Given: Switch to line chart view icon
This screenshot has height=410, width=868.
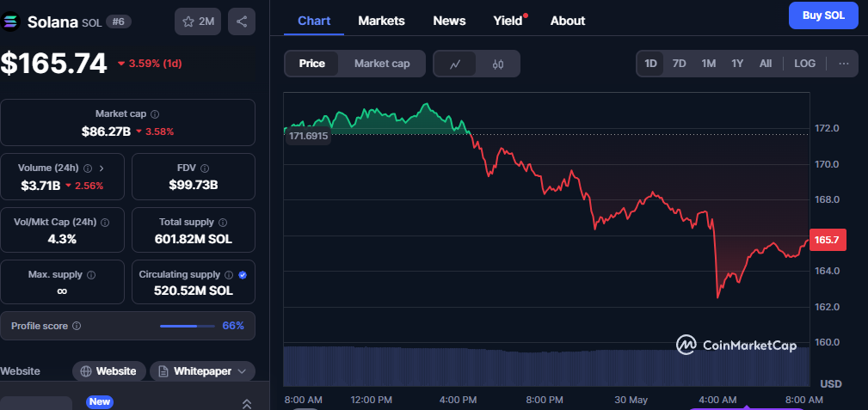Looking at the screenshot, I should [x=455, y=64].
